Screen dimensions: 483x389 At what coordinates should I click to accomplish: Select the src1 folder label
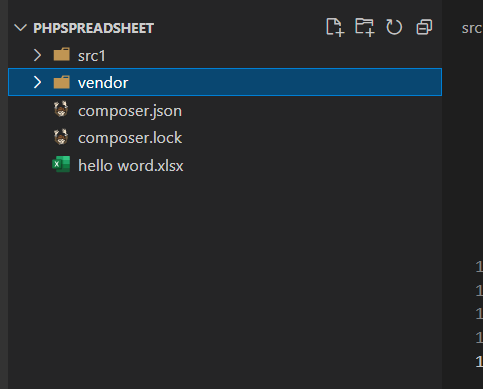pyautogui.click(x=92, y=56)
